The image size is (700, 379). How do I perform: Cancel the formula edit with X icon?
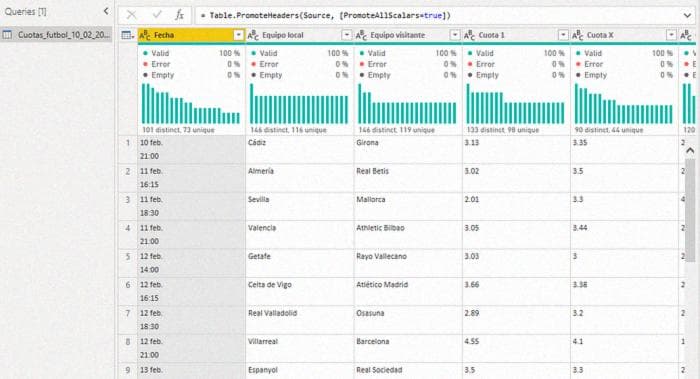coord(131,15)
